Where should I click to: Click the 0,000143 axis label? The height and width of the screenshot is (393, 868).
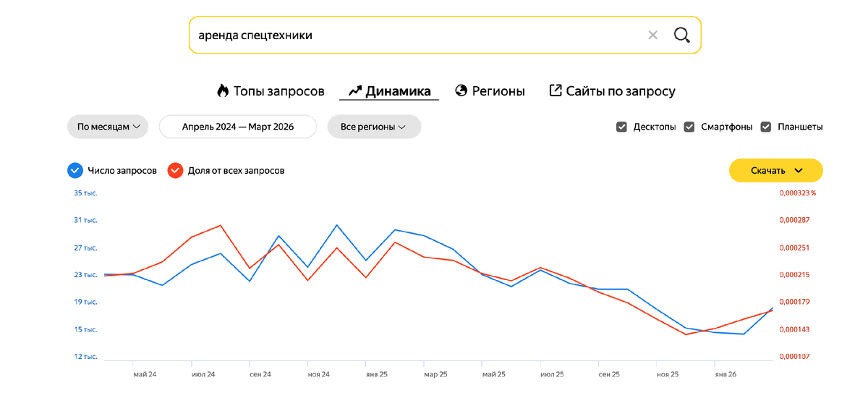tap(793, 329)
